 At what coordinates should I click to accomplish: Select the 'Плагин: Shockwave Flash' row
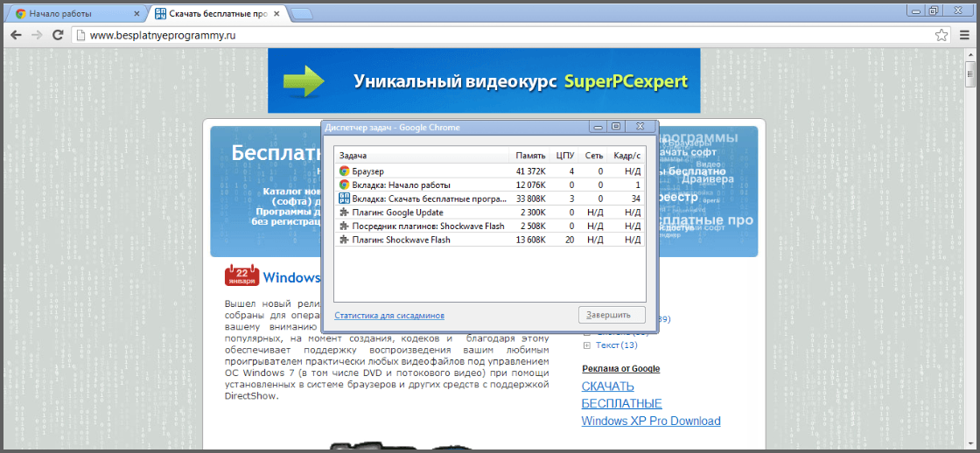point(489,240)
